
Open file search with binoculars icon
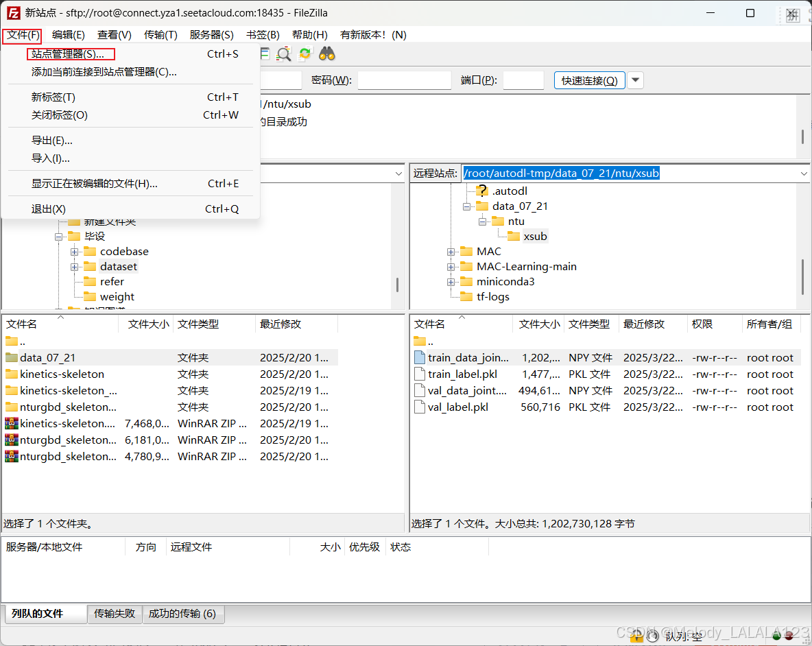[x=326, y=53]
